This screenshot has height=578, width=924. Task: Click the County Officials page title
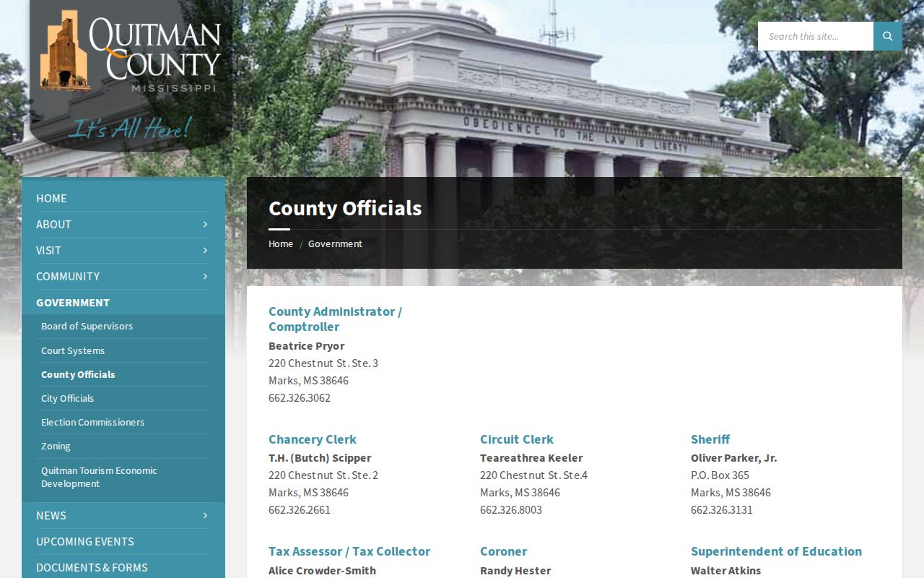pyautogui.click(x=345, y=208)
